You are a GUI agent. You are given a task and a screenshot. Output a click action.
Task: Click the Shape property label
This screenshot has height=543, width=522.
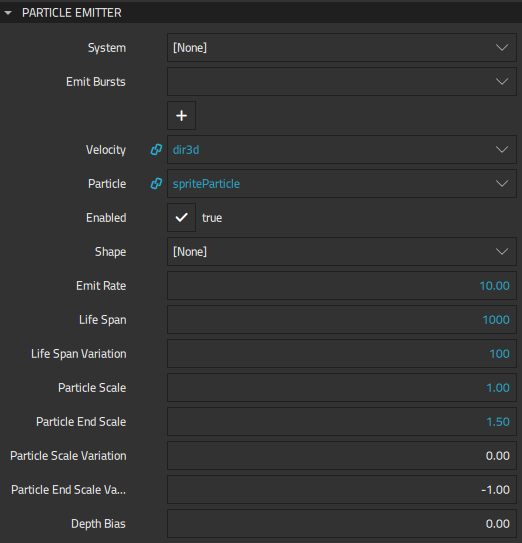coord(110,252)
